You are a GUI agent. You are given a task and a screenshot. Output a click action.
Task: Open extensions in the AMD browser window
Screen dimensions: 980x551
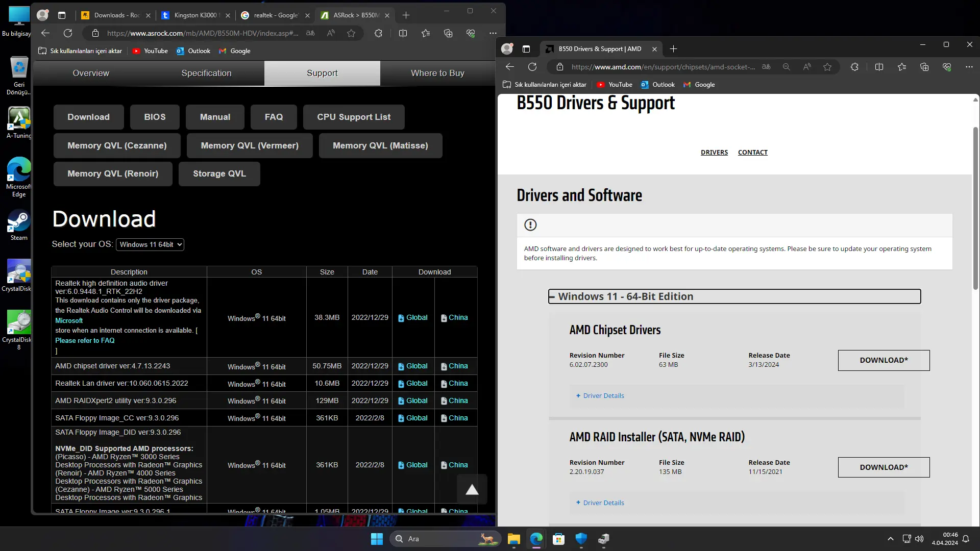(854, 67)
